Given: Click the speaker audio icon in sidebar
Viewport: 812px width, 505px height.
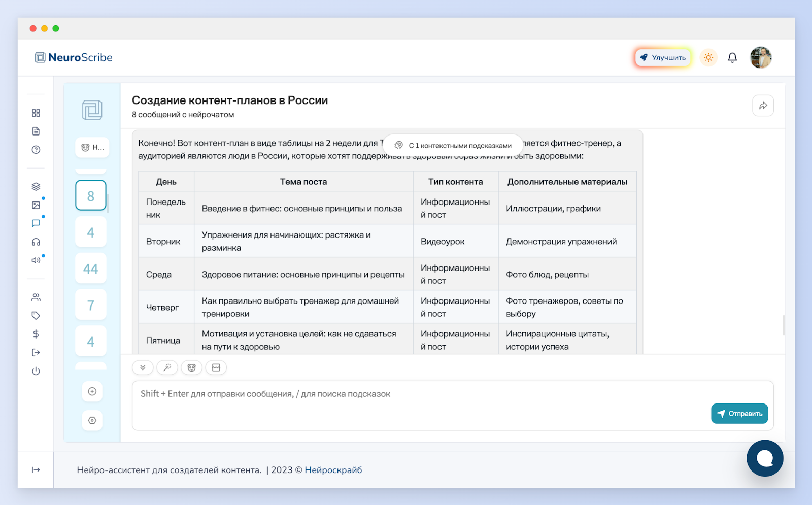Looking at the screenshot, I should click(x=36, y=260).
